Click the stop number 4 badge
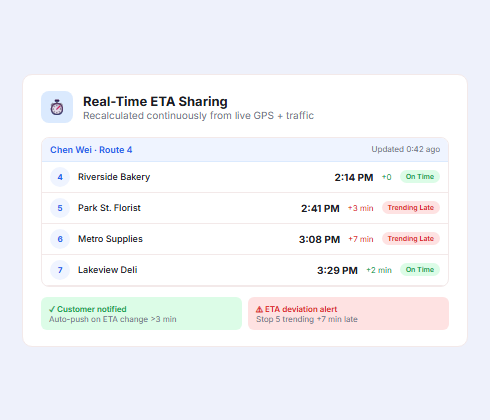Screen dimensions: 490x420 (60, 177)
